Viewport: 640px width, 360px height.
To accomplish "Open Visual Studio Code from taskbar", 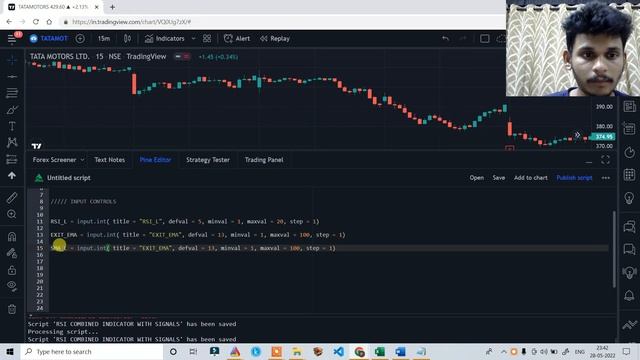I will 338,351.
